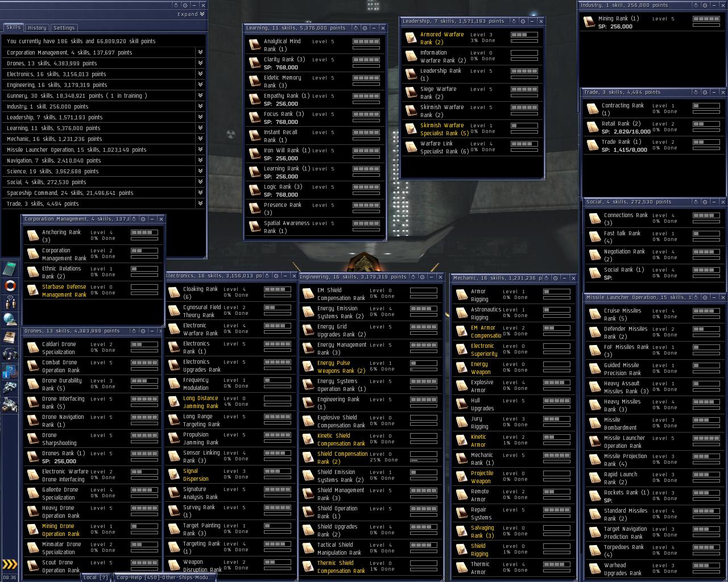This screenshot has height=582, width=728.
Task: Click the Salvaging skill book icon
Action: click(461, 531)
